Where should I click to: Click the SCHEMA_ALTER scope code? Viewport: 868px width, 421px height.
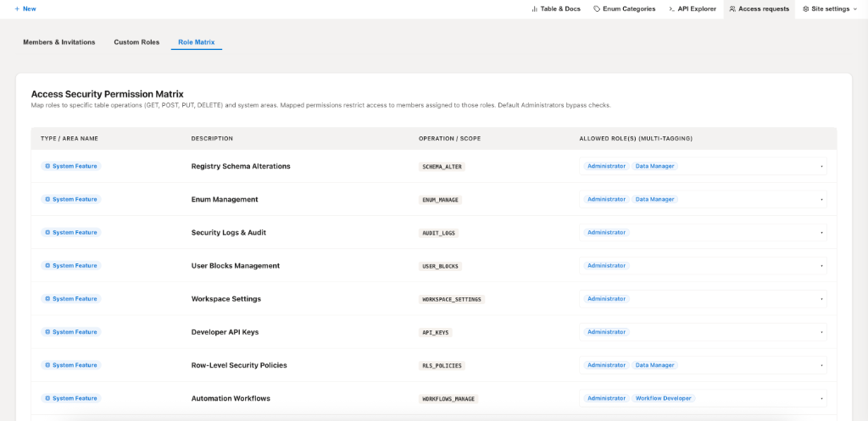click(442, 167)
